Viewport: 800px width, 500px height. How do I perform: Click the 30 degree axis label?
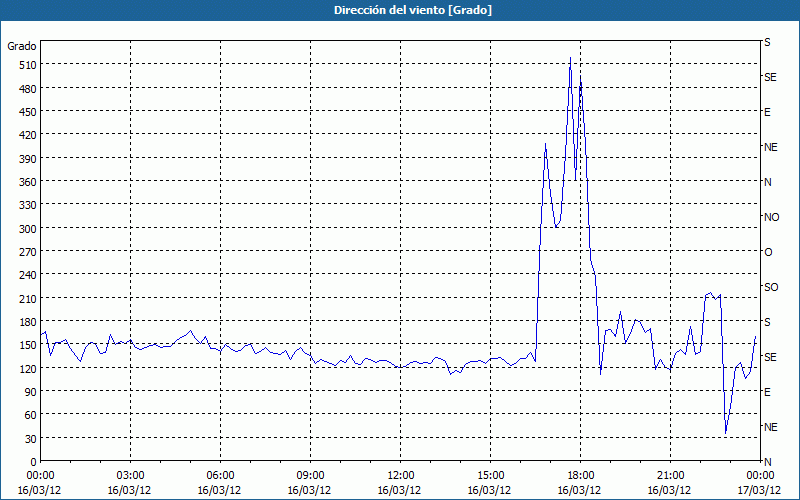pyautogui.click(x=31, y=439)
